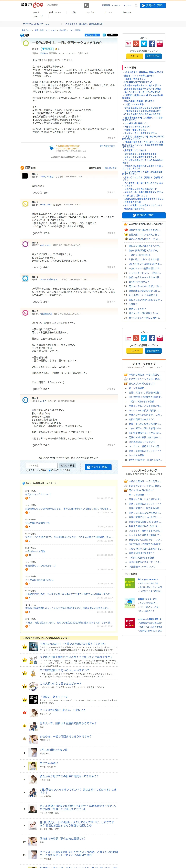Open the トップ navigation tab
Image resolution: width=186 pixels, height=868 pixels.
(36, 12)
